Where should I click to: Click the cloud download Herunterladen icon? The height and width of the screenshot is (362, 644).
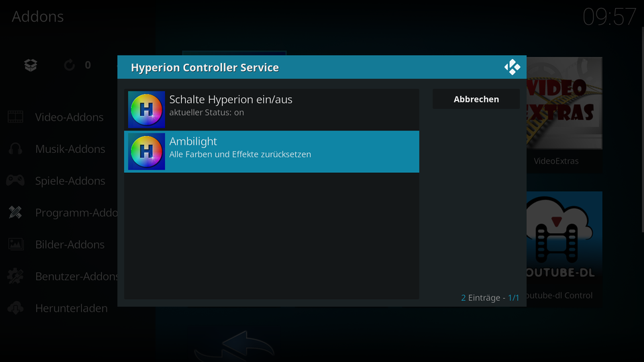[15, 308]
